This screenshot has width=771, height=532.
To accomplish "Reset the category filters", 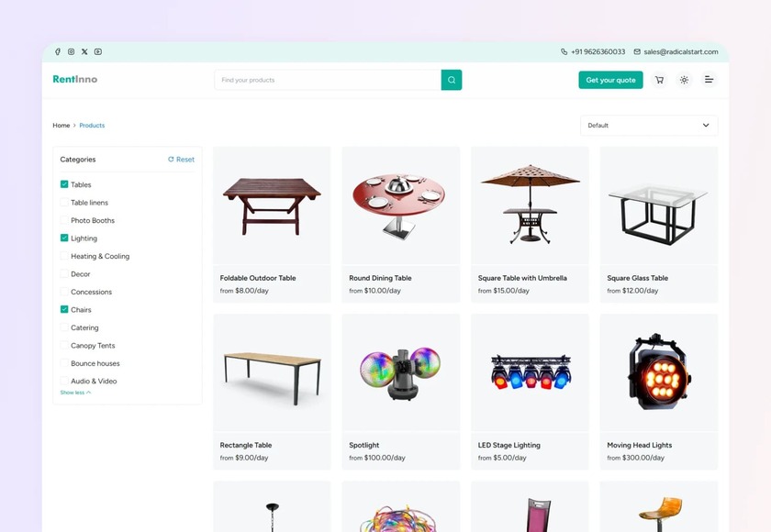I will click(x=181, y=160).
